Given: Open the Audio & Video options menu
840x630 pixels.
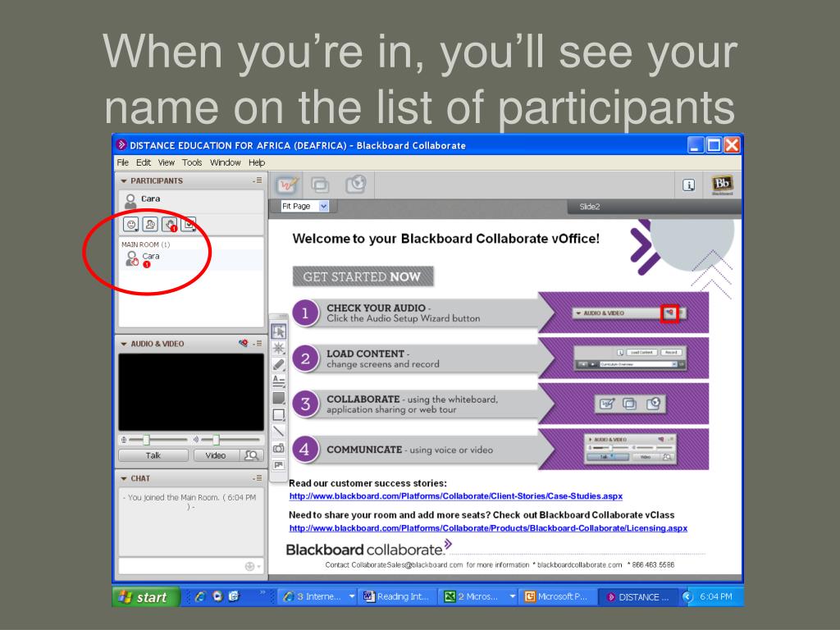Looking at the screenshot, I should 258,344.
